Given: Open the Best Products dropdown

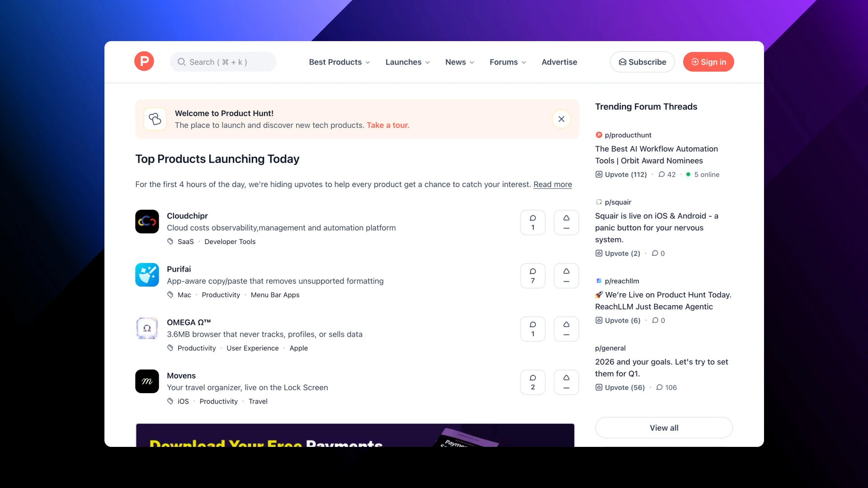Looking at the screenshot, I should pos(339,62).
